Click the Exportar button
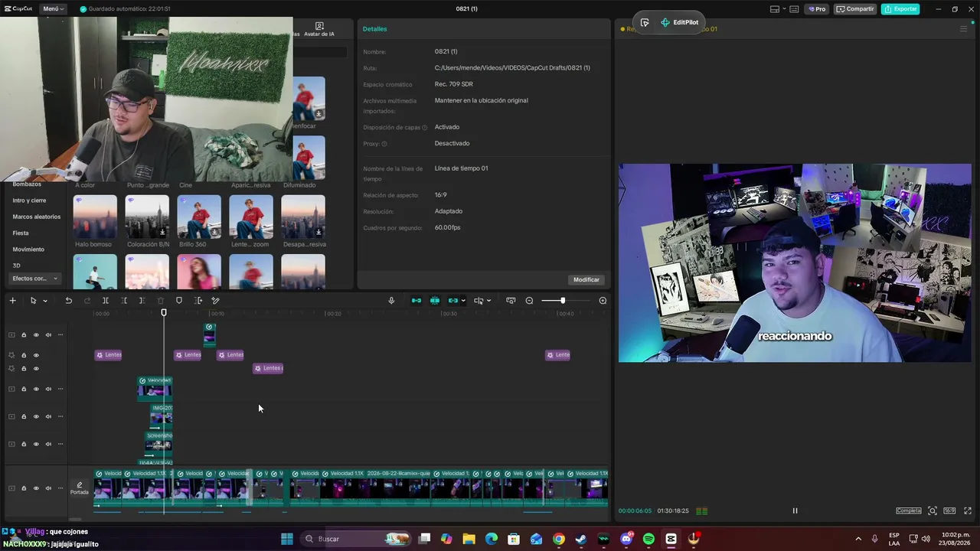 click(900, 9)
